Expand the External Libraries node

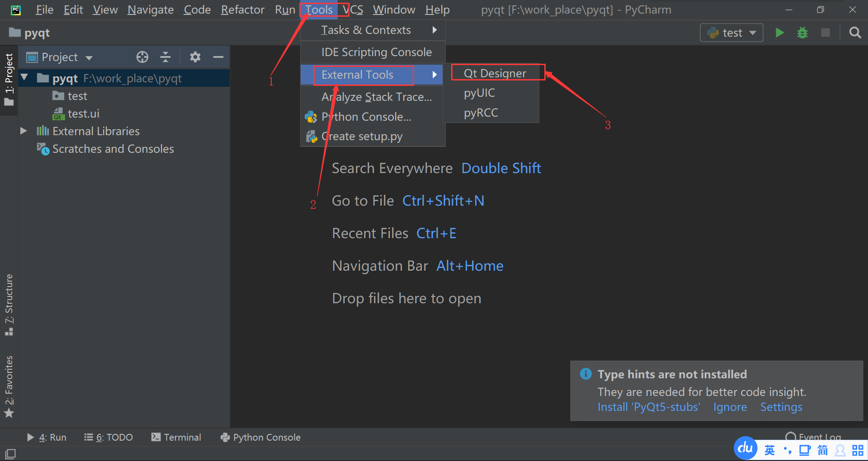24,131
